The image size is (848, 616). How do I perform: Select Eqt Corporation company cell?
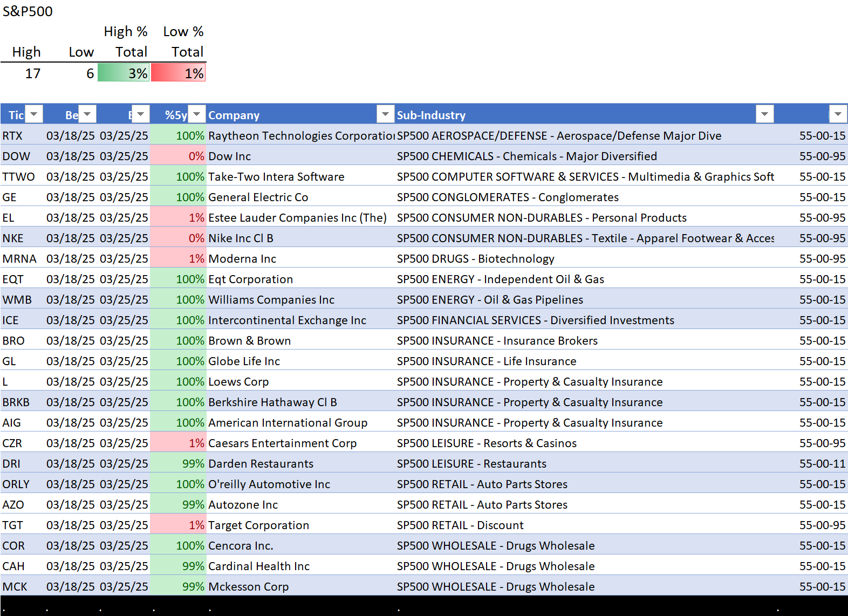pos(300,279)
